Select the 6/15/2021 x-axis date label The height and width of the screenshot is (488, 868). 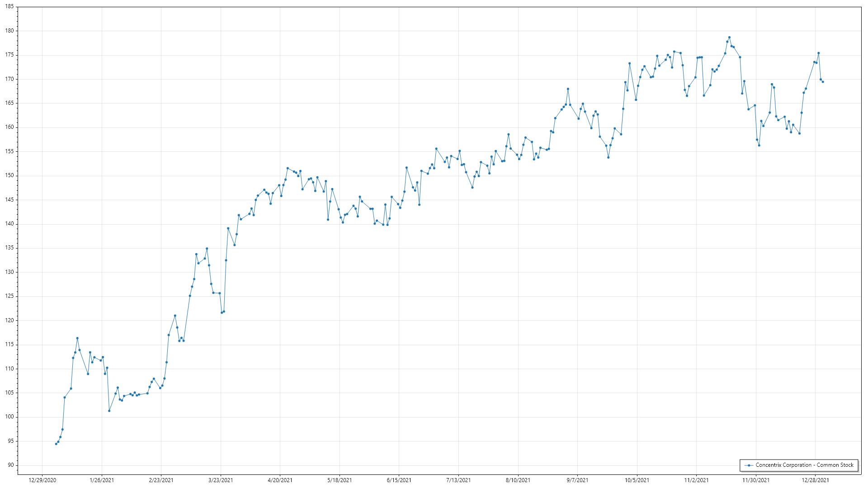(x=399, y=480)
